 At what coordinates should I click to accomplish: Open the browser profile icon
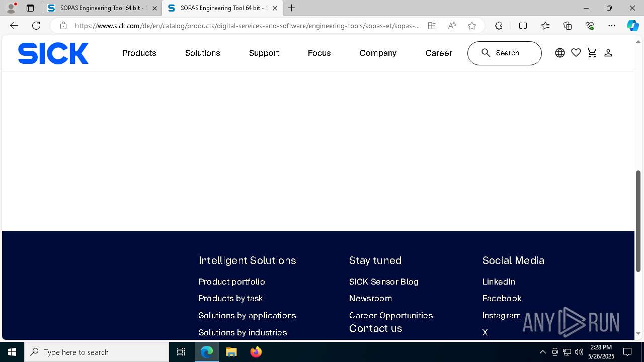11,8
